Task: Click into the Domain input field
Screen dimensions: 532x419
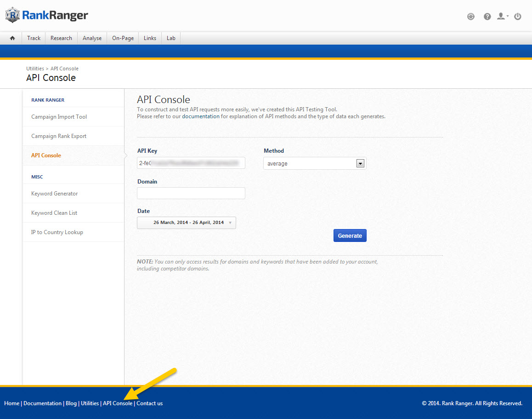Action: pos(191,193)
